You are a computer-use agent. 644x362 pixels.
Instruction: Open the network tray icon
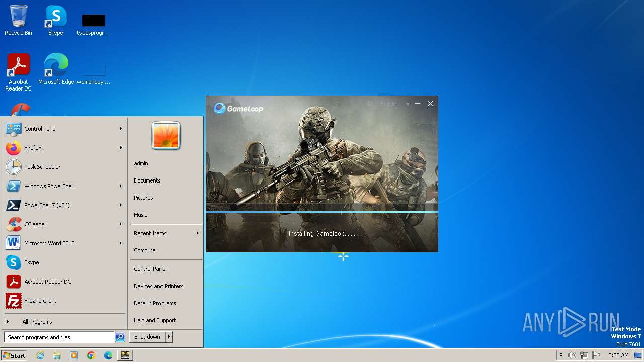pos(584,355)
